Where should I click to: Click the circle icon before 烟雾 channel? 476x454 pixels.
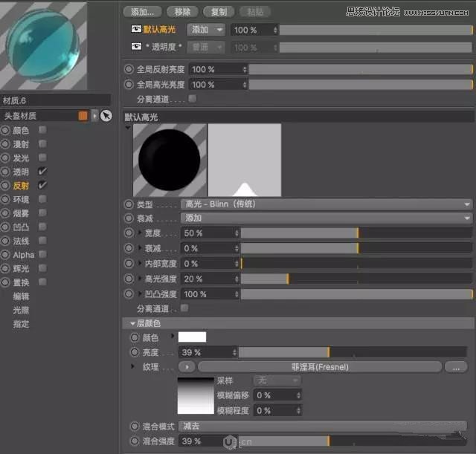5,213
